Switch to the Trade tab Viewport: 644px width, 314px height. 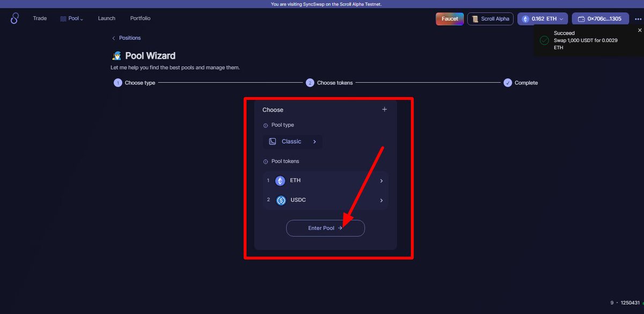(39, 18)
